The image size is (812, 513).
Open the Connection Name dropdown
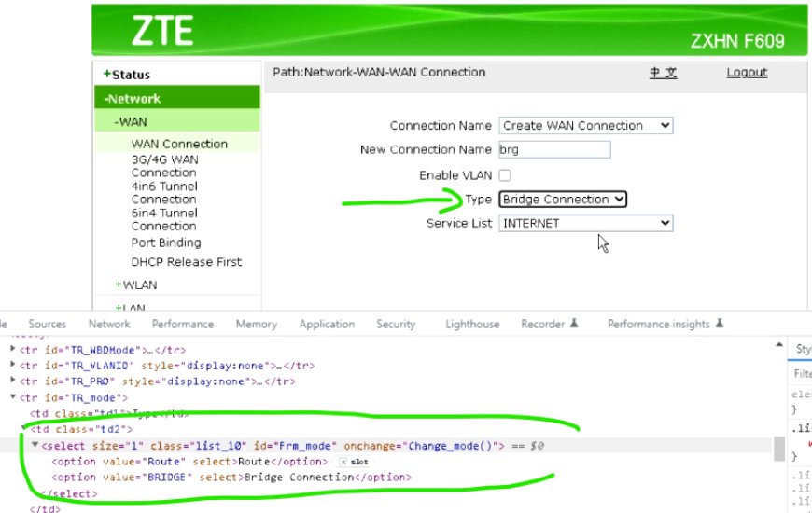point(586,125)
